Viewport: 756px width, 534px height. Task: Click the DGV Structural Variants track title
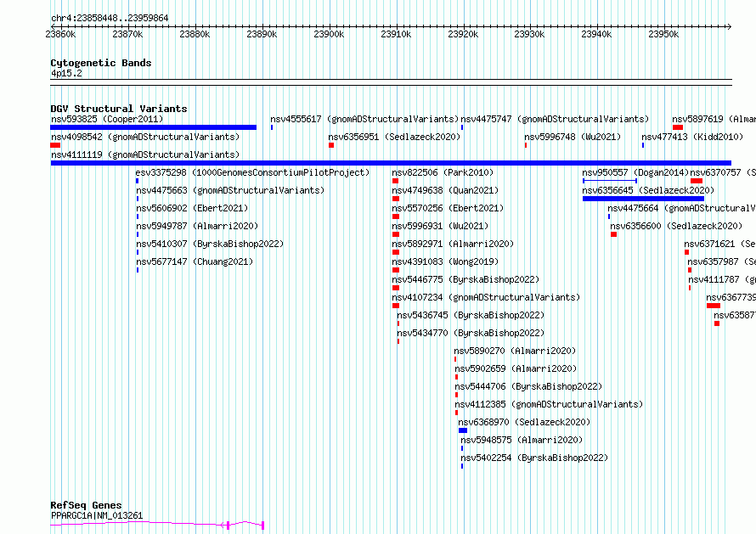tap(119, 109)
